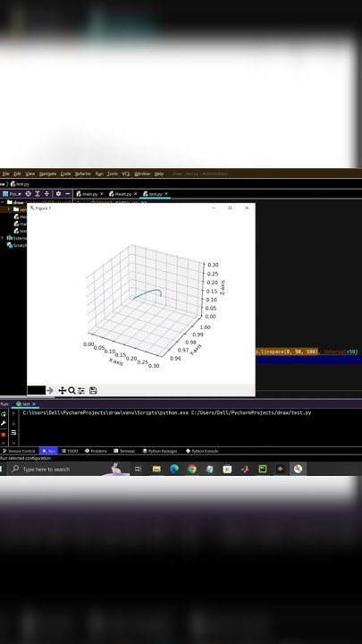Open the Run menu
This screenshot has height=644, width=362.
pos(99,174)
